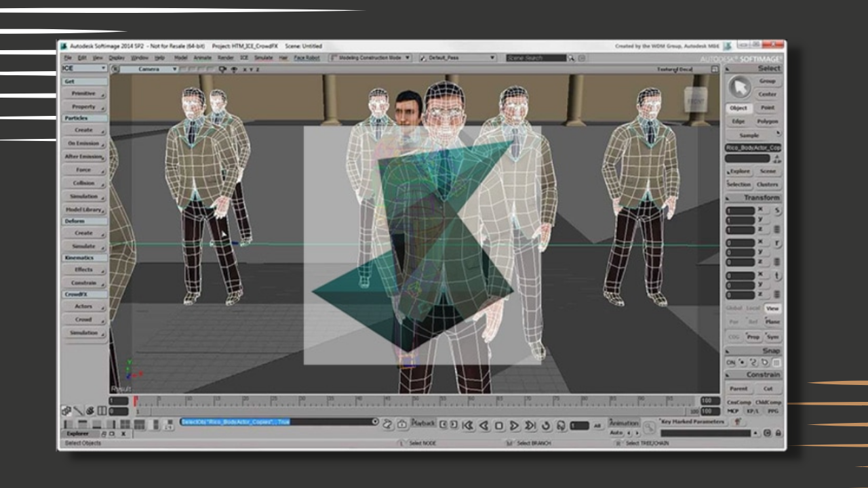This screenshot has width=868, height=488.
Task: Select the arrow selection tool cursor icon
Action: coord(740,86)
